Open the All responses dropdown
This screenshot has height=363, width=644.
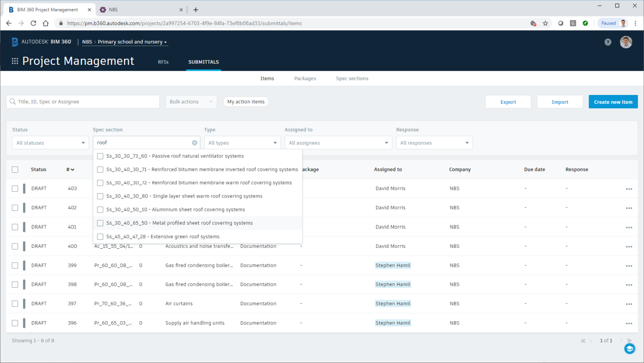[x=434, y=143]
